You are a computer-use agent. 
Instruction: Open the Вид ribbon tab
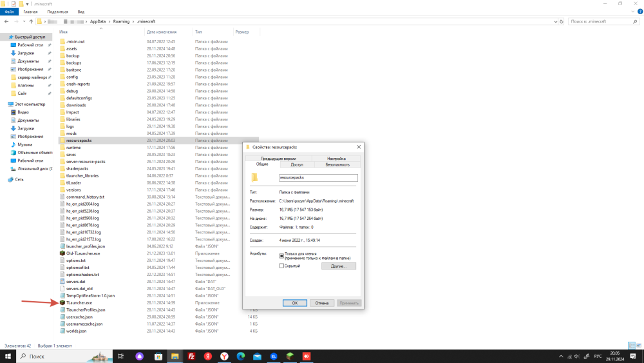point(81,12)
